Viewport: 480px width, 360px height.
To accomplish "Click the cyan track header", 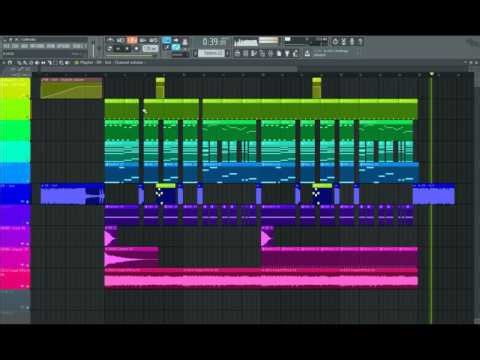I will 15,152.
